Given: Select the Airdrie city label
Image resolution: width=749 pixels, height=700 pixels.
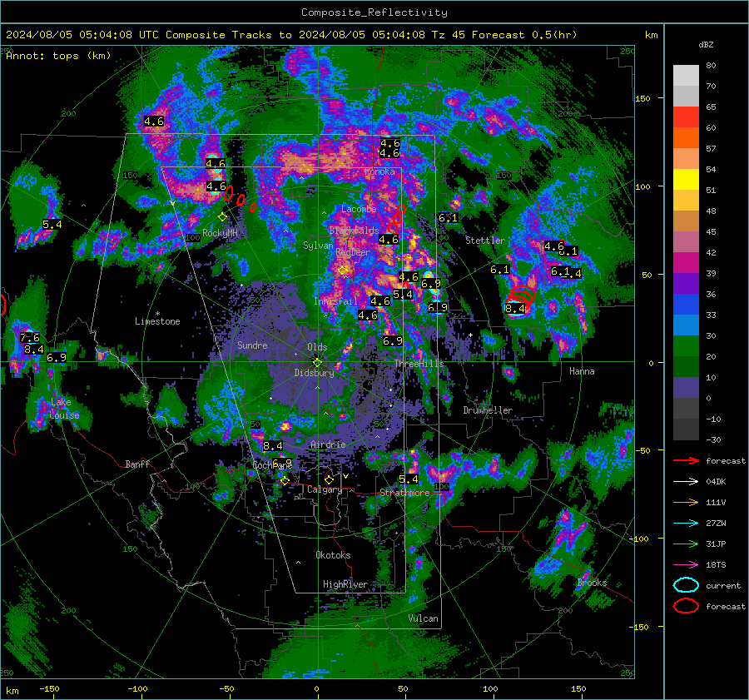Looking at the screenshot, I should (x=328, y=444).
